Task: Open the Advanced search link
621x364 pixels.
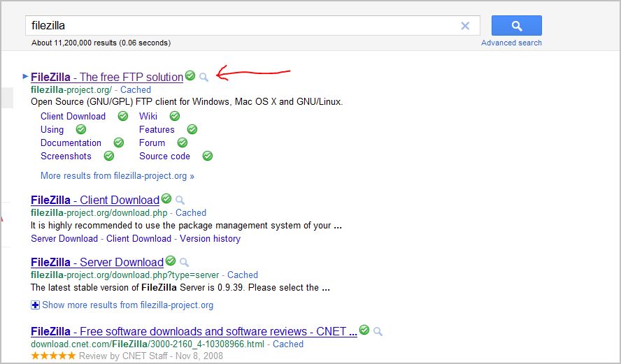Action: [511, 43]
